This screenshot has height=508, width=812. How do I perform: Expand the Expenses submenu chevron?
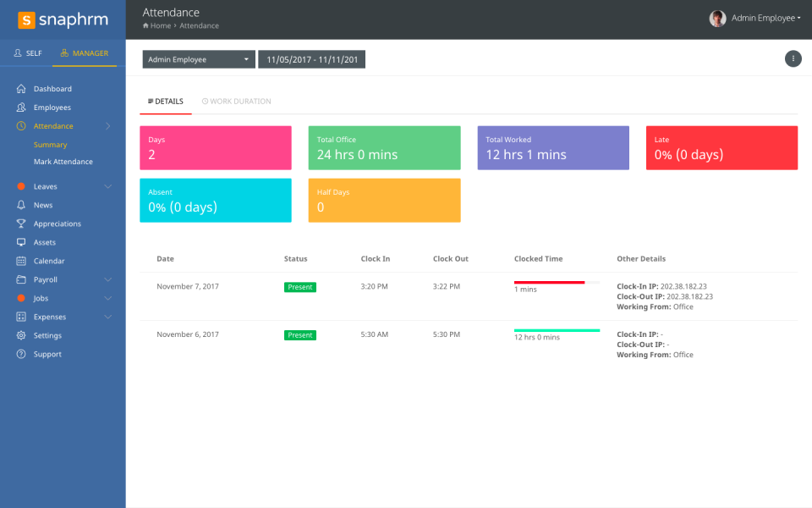[x=107, y=317]
